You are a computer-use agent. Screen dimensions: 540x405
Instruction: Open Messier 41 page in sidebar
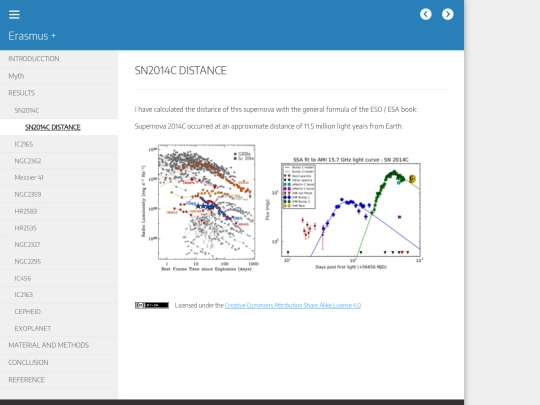point(59,177)
